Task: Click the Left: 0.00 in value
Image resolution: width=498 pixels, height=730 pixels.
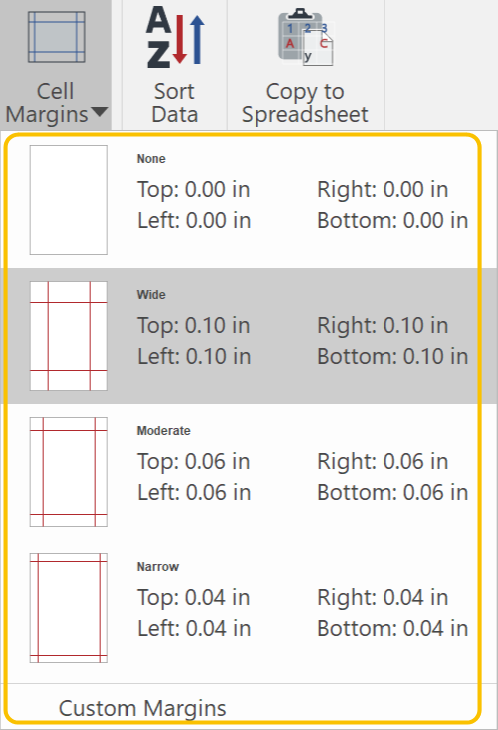Action: point(194,220)
